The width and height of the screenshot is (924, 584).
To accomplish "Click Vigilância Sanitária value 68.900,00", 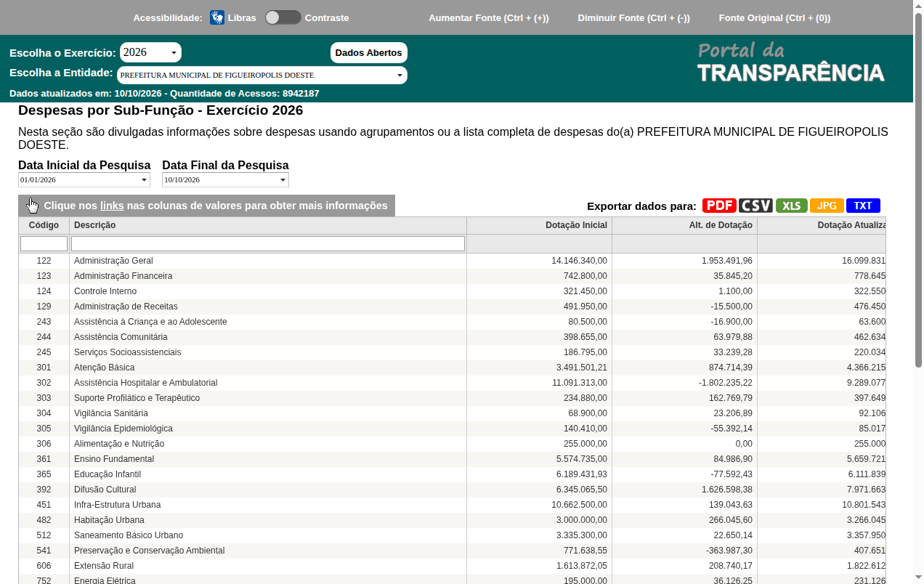I will 588,413.
